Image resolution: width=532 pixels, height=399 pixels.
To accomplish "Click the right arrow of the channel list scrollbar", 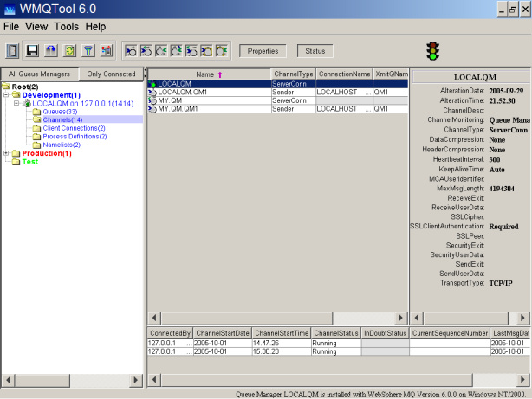I will pos(400,318).
